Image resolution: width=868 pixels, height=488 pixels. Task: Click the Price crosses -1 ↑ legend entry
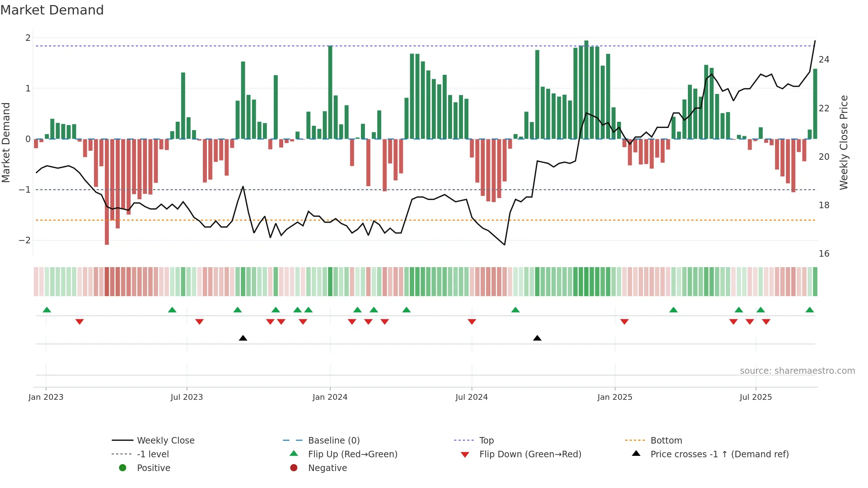[x=710, y=454]
